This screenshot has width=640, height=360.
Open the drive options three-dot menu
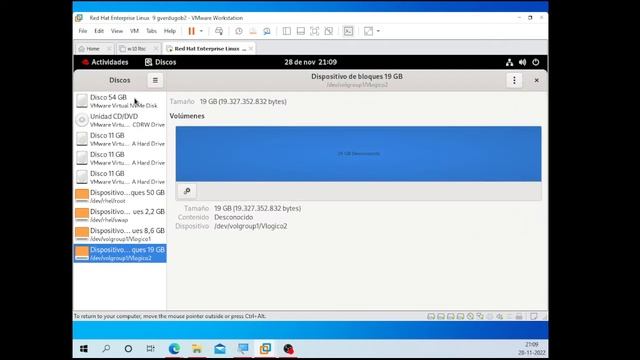[514, 80]
